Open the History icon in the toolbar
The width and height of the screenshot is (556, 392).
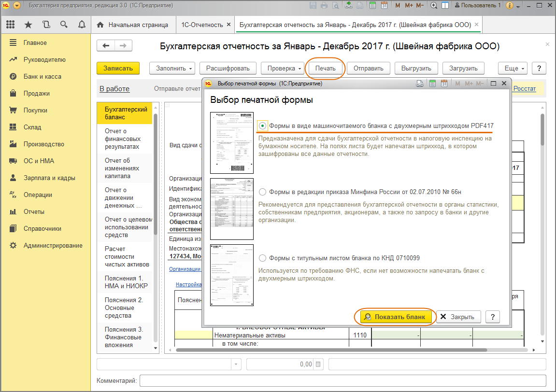point(46,25)
